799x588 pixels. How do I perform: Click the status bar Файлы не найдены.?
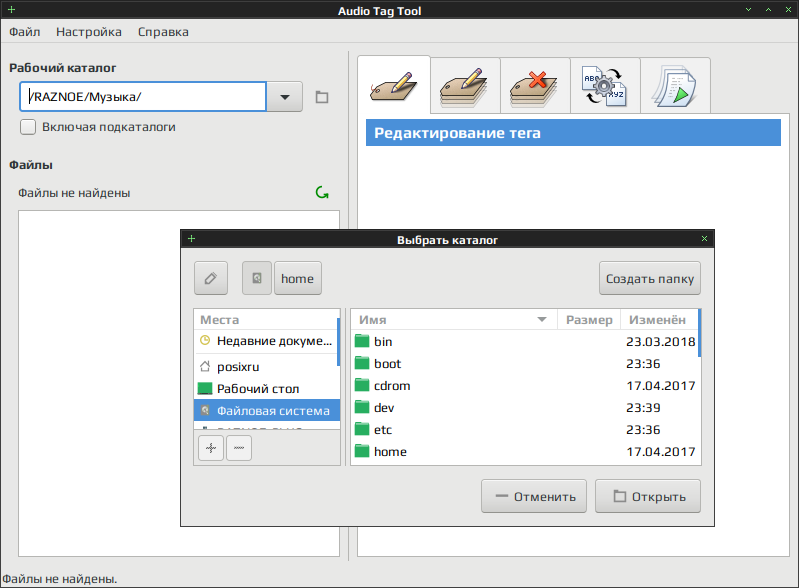pyautogui.click(x=60, y=579)
